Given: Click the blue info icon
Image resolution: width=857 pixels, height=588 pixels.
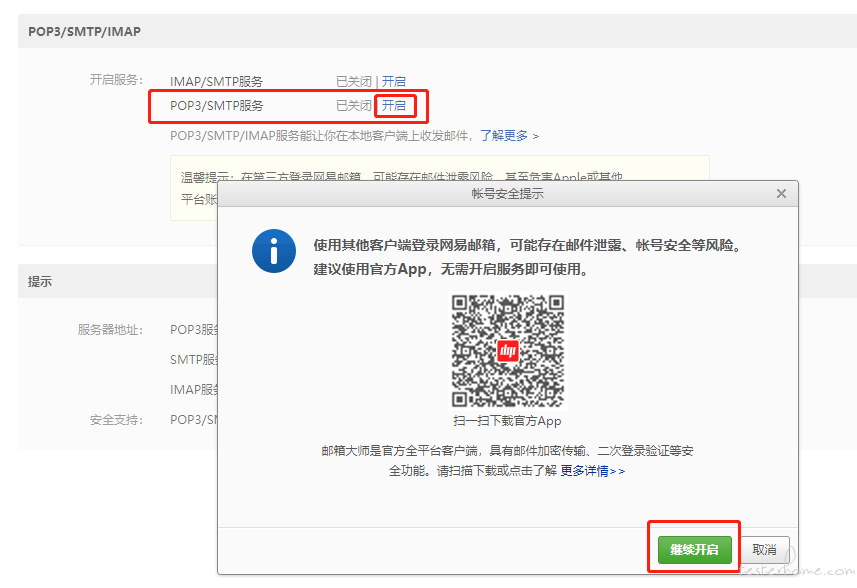Looking at the screenshot, I should [274, 251].
